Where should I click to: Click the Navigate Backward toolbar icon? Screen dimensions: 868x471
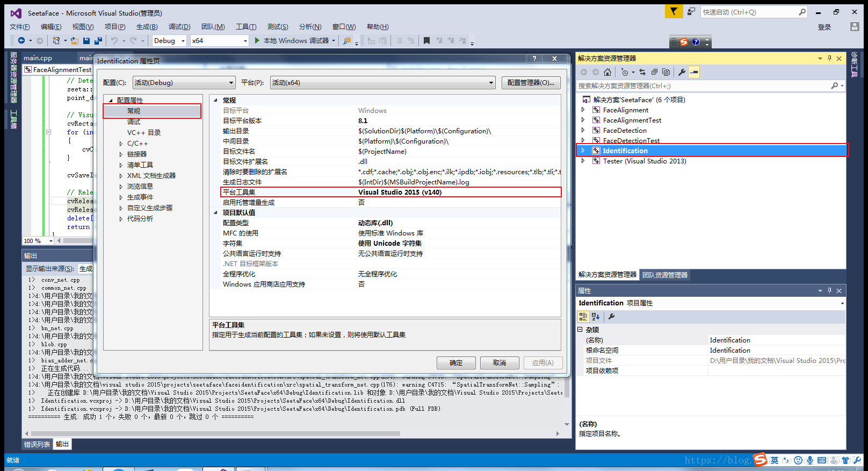21,40
